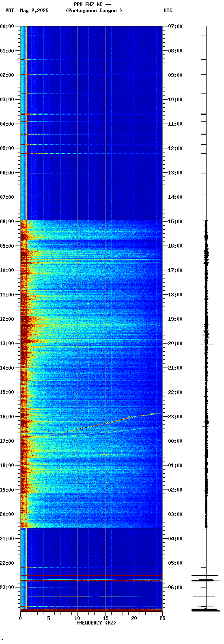The height and width of the screenshot is (644, 224).
Task: Click the 20:00 PDT time label
Action: [x=7, y=514]
